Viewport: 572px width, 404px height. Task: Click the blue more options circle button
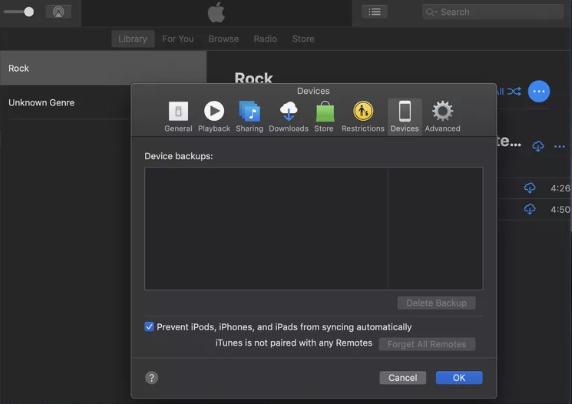point(539,91)
